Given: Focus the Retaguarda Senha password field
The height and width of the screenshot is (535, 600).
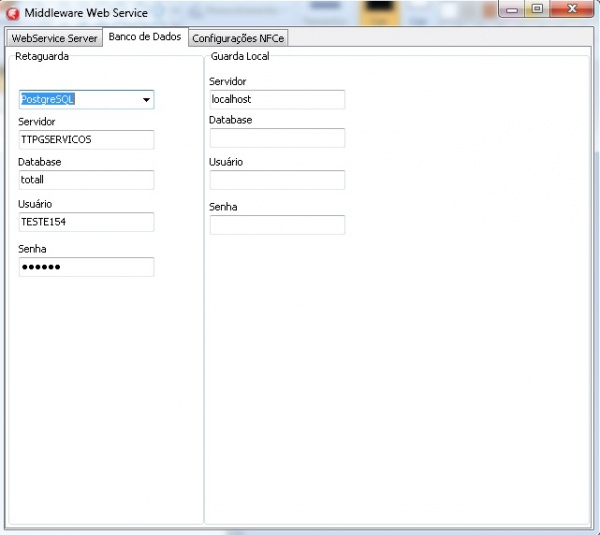Looking at the screenshot, I should (x=86, y=267).
